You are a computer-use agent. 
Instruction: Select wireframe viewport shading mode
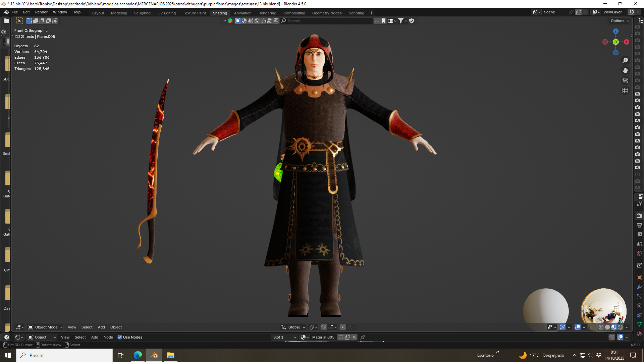pyautogui.click(x=601, y=327)
